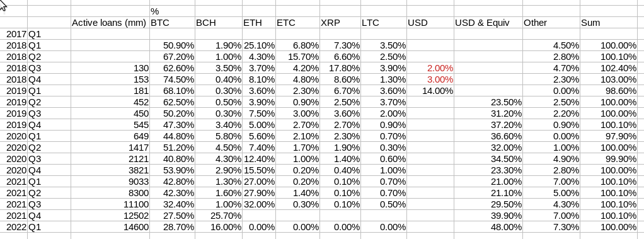Select the LTC column header cell
Screen dimensions: 644x239
[384, 23]
